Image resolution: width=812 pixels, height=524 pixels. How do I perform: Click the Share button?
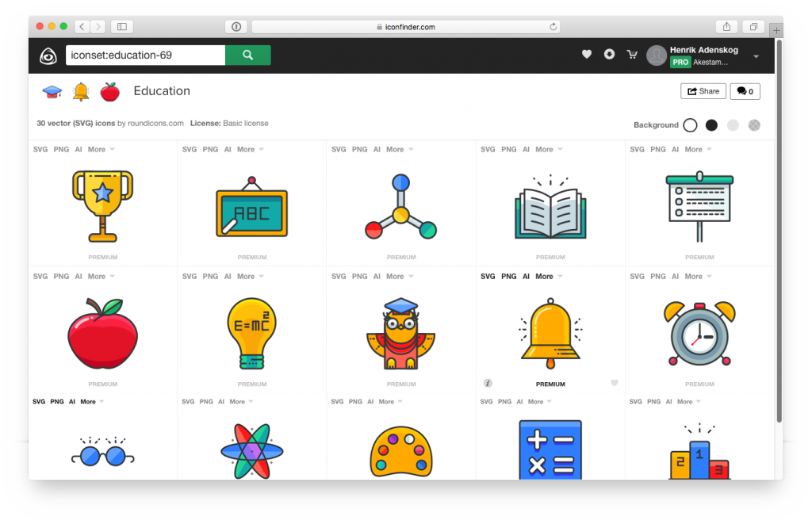[703, 91]
